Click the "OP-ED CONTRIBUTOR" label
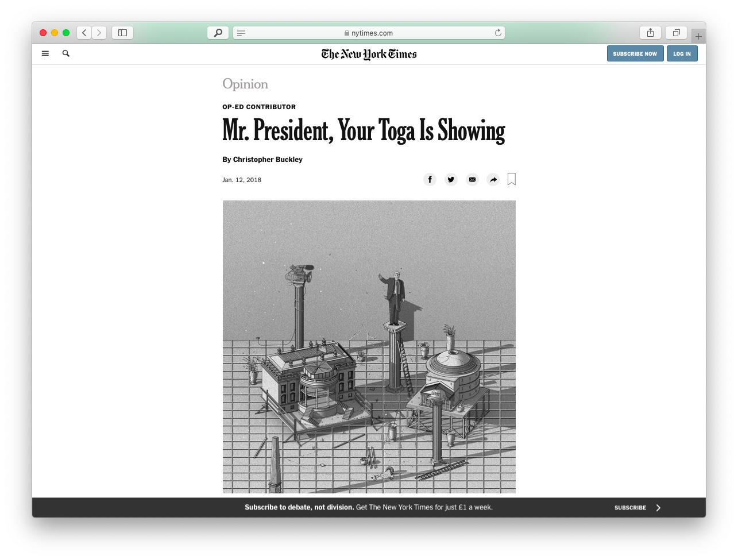The height and width of the screenshot is (560, 738). (259, 107)
